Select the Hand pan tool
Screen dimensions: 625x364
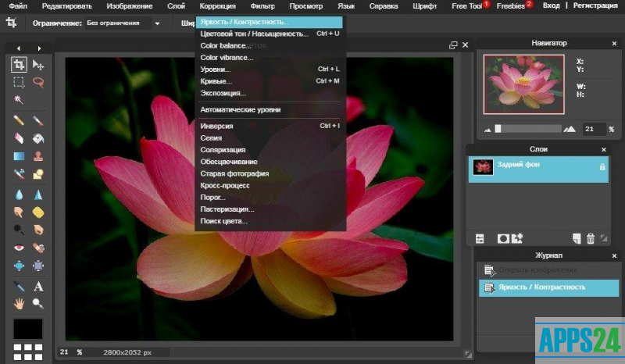pyautogui.click(x=19, y=304)
